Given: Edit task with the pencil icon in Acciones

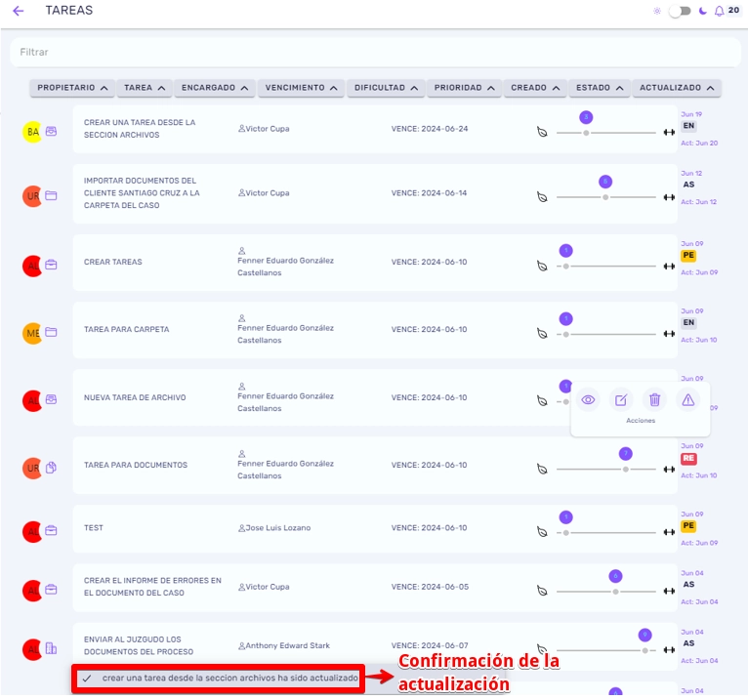Looking at the screenshot, I should pyautogui.click(x=621, y=400).
